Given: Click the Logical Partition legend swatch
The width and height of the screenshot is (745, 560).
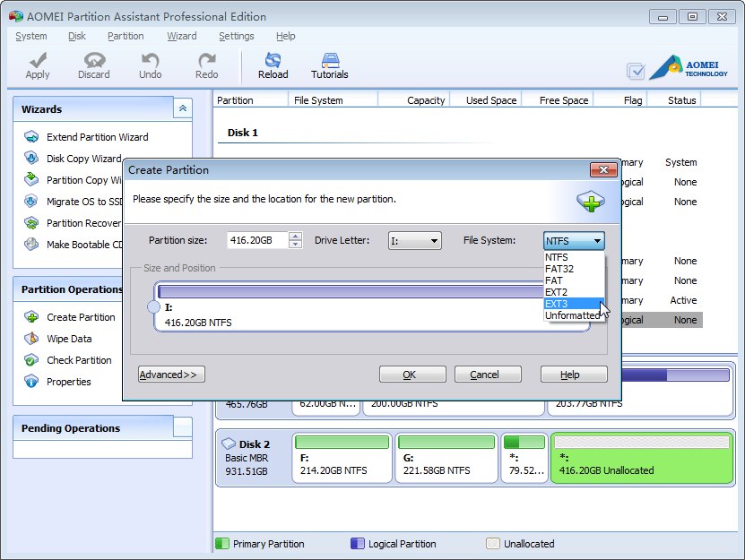Looking at the screenshot, I should point(358,543).
